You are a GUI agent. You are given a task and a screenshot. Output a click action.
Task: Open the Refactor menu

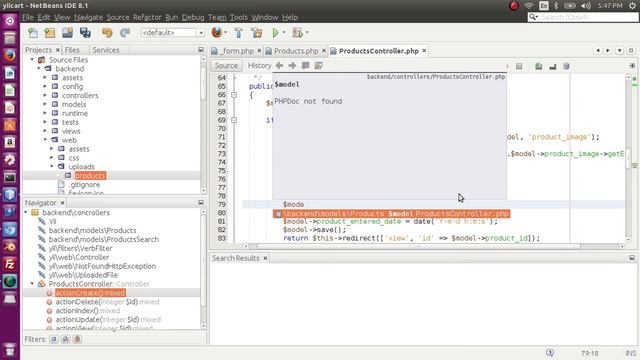point(147,17)
